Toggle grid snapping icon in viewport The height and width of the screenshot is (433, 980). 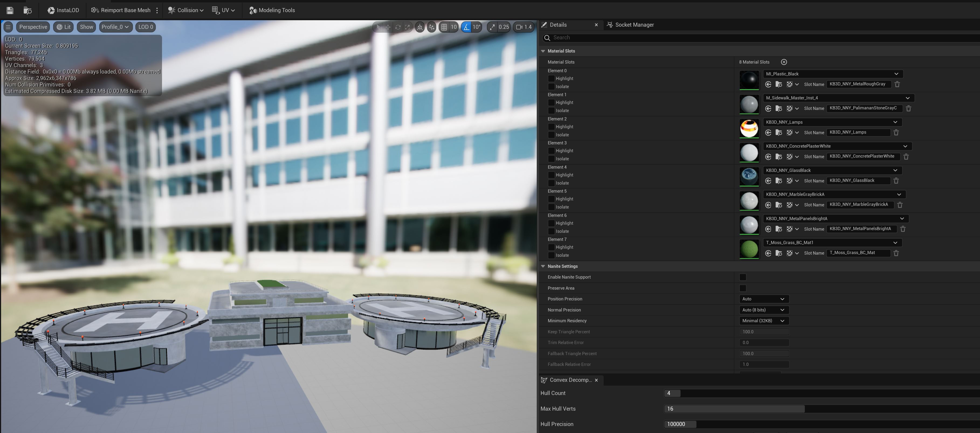pyautogui.click(x=444, y=27)
